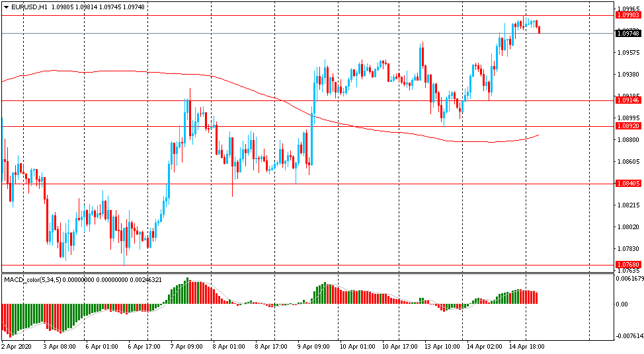Click the 0.0061679 MACD scale maximum
The image size is (644, 354).
tap(629, 279)
